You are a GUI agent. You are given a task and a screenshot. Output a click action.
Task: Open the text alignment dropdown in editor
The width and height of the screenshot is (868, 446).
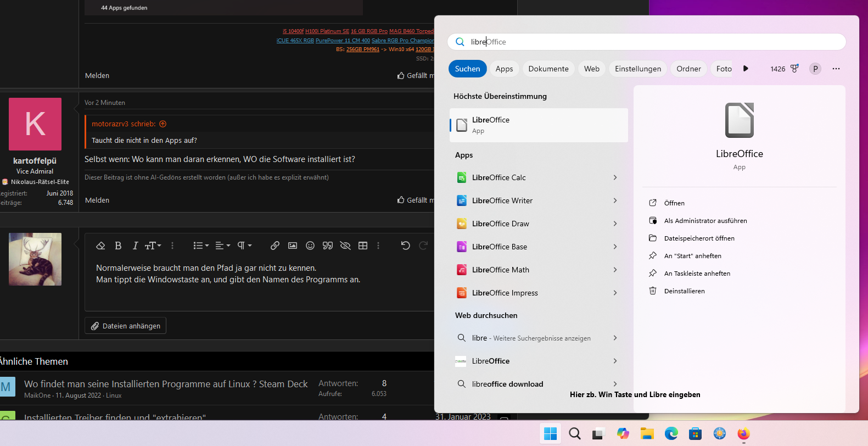pos(222,246)
